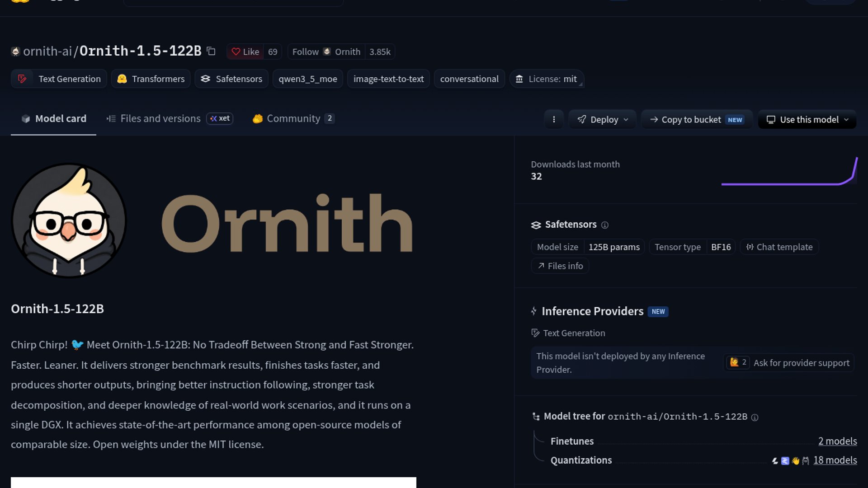Open the 2 models finetunes link
The height and width of the screenshot is (488, 868).
(x=837, y=441)
